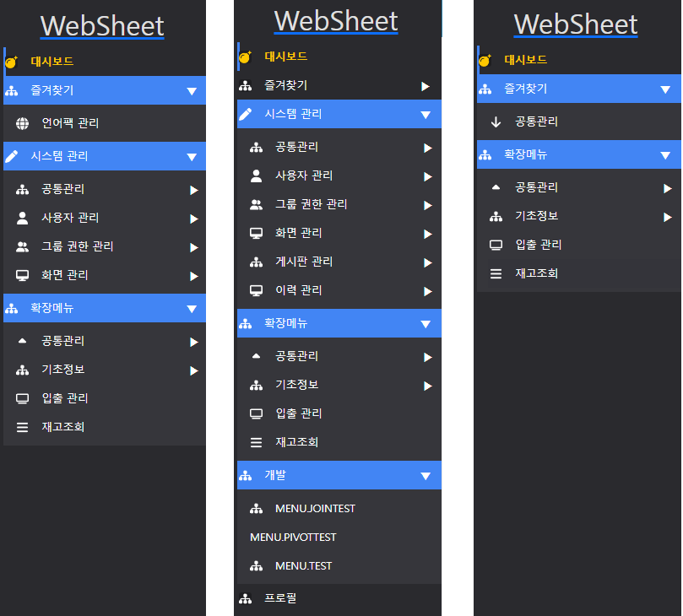This screenshot has width=683, height=616.
Task: Click 입출 관리 text in left sidebar
Action: pos(65,398)
